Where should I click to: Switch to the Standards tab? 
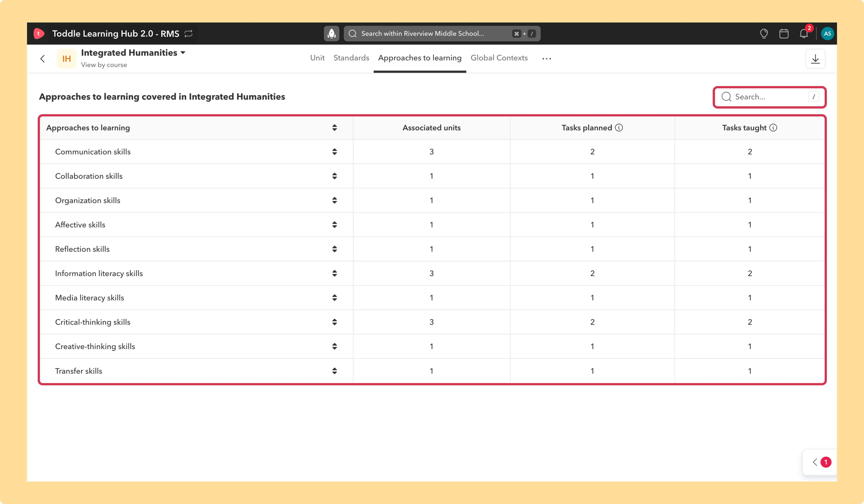tap(351, 58)
